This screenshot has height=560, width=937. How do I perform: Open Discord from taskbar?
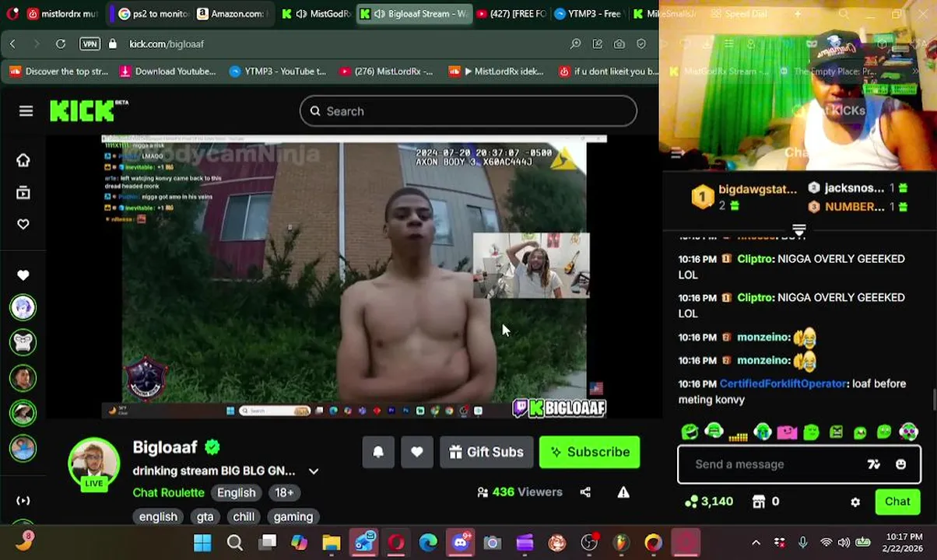tap(460, 543)
